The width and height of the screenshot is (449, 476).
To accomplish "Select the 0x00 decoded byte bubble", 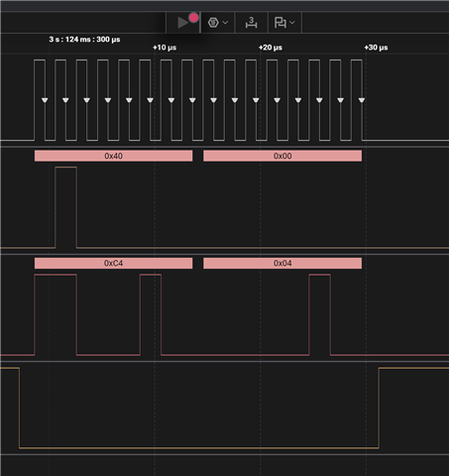I will (x=282, y=156).
